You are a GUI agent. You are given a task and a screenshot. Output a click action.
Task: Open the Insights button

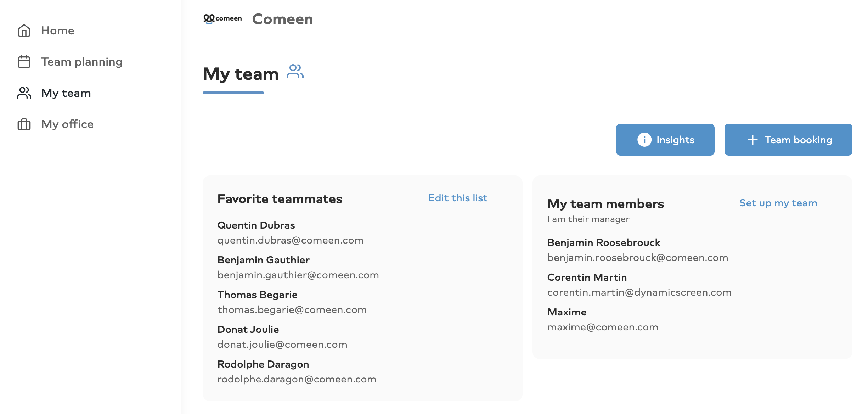[x=665, y=140]
